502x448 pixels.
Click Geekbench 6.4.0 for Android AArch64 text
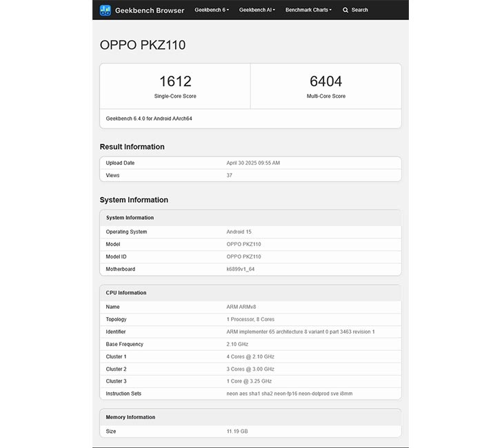click(x=149, y=119)
